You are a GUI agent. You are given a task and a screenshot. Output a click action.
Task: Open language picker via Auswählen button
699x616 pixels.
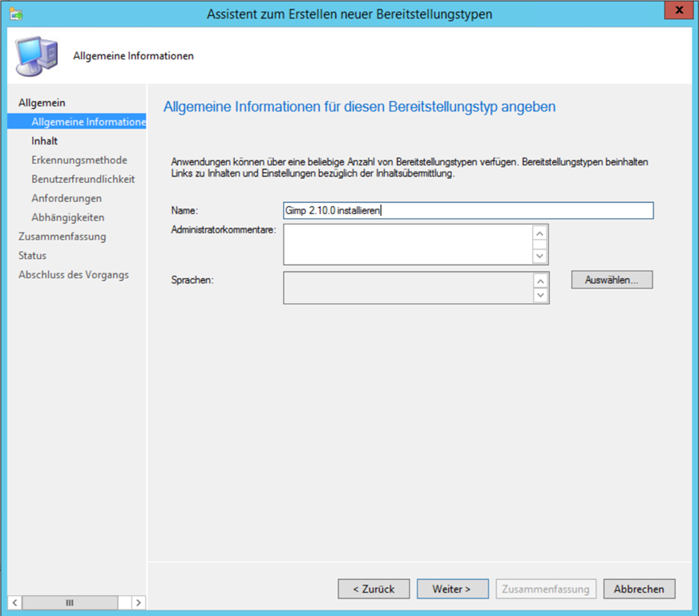point(612,280)
